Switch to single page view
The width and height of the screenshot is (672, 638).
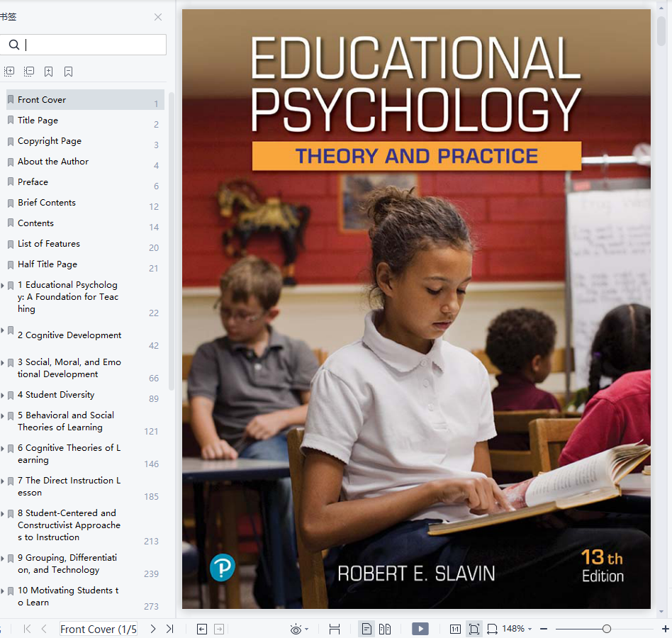coord(367,629)
